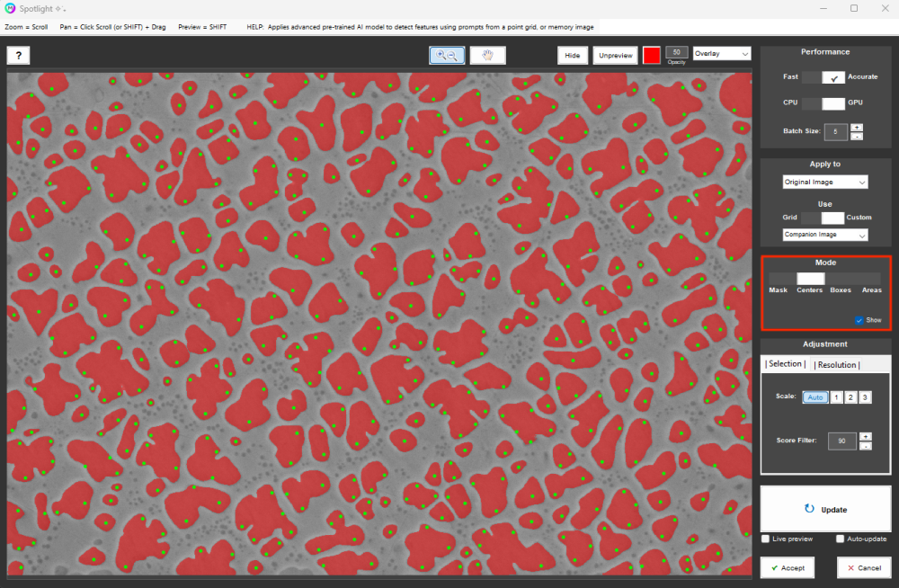Set Scale to Auto

(x=814, y=397)
